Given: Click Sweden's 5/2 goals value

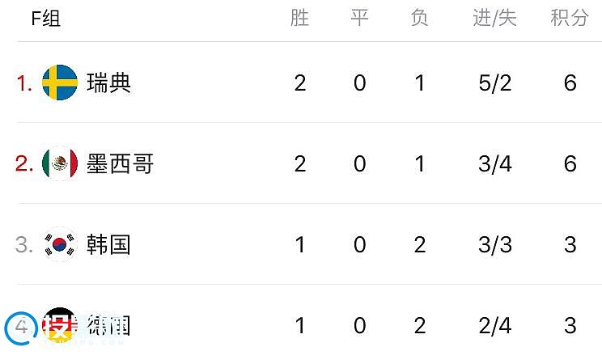Looking at the screenshot, I should (x=495, y=83).
